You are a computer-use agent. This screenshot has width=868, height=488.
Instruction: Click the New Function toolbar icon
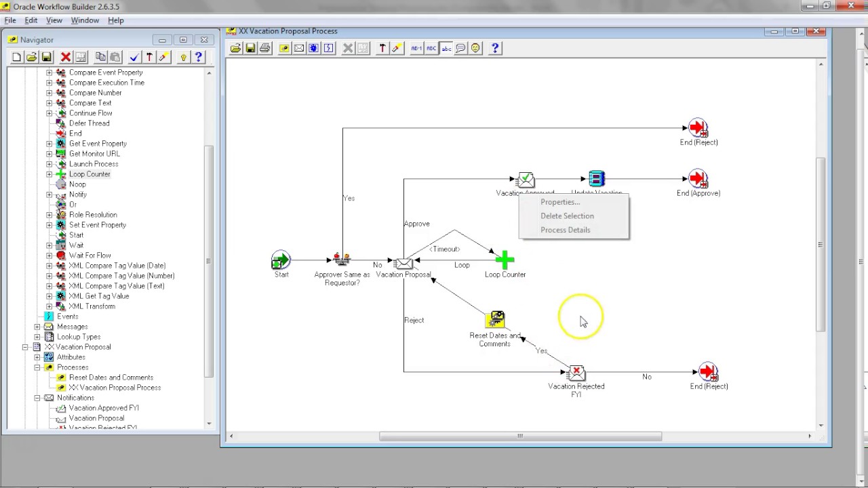[x=314, y=48]
